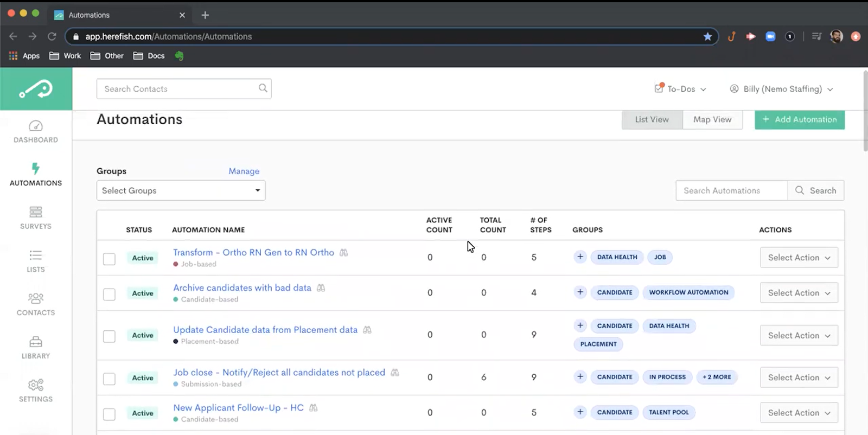Viewport: 868px width, 435px height.
Task: Expand the To-Dos dropdown
Action: (681, 89)
